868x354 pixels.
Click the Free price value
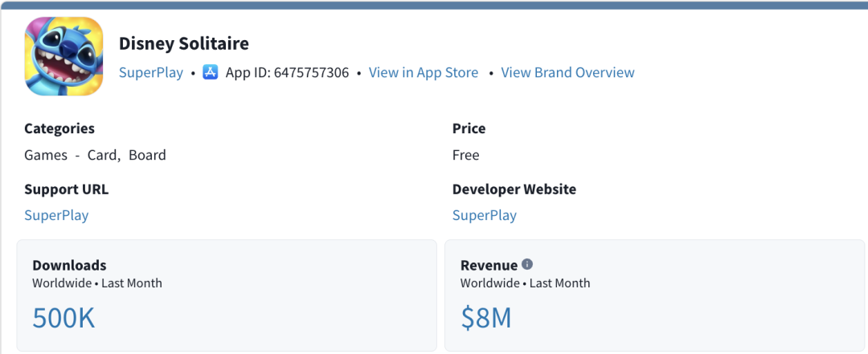point(465,155)
